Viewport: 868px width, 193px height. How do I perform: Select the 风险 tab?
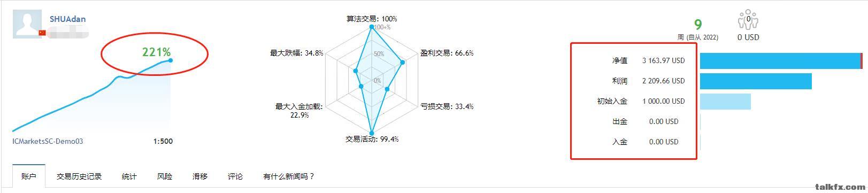pos(165,176)
